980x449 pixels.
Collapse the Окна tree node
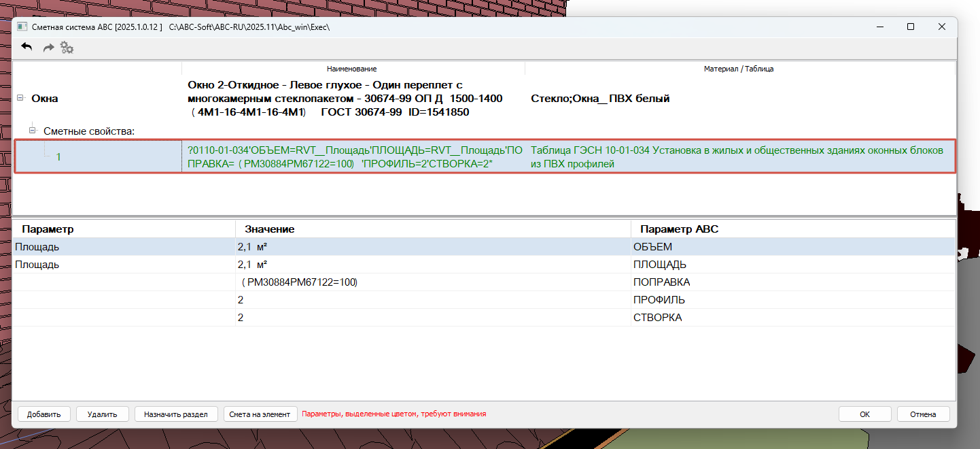point(20,99)
